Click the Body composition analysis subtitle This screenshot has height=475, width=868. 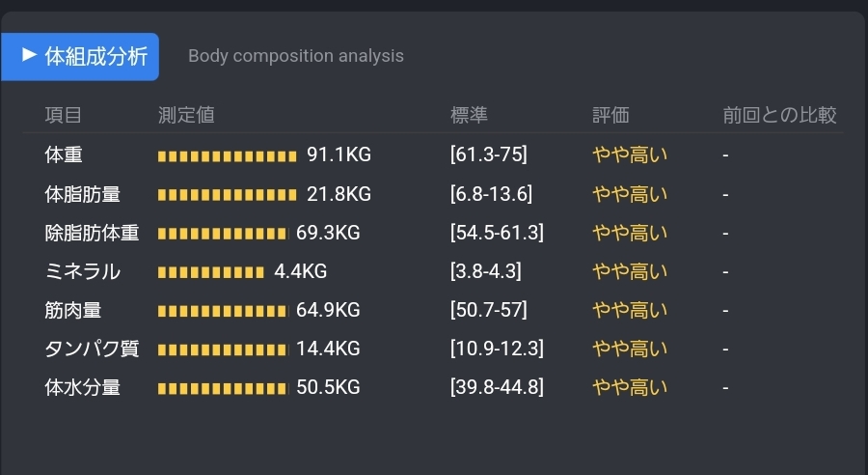click(296, 56)
